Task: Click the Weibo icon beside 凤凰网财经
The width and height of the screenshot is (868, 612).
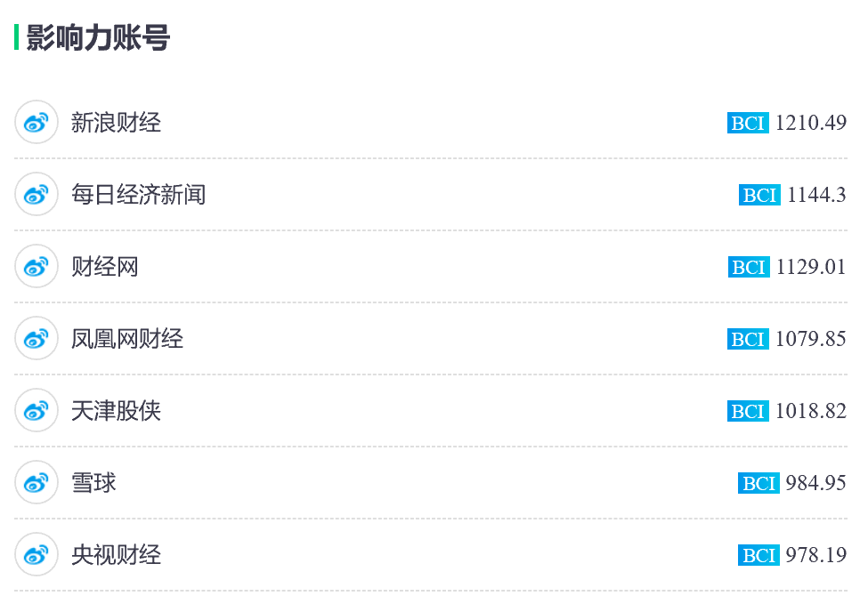Action: [x=36, y=338]
